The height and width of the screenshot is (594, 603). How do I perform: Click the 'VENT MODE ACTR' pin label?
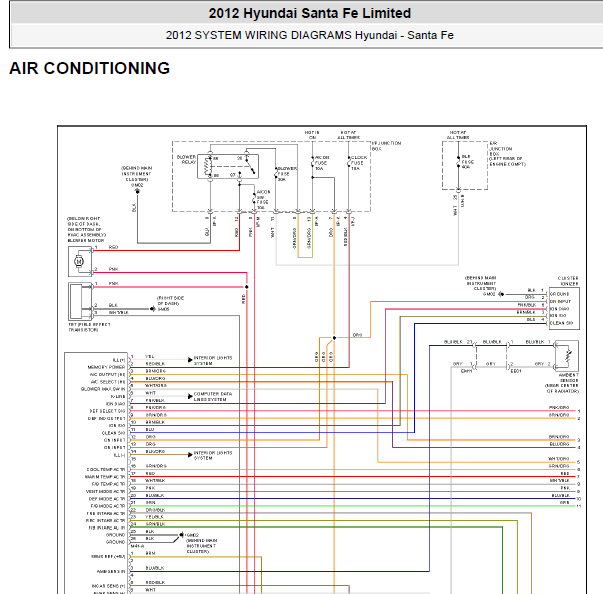coord(105,491)
